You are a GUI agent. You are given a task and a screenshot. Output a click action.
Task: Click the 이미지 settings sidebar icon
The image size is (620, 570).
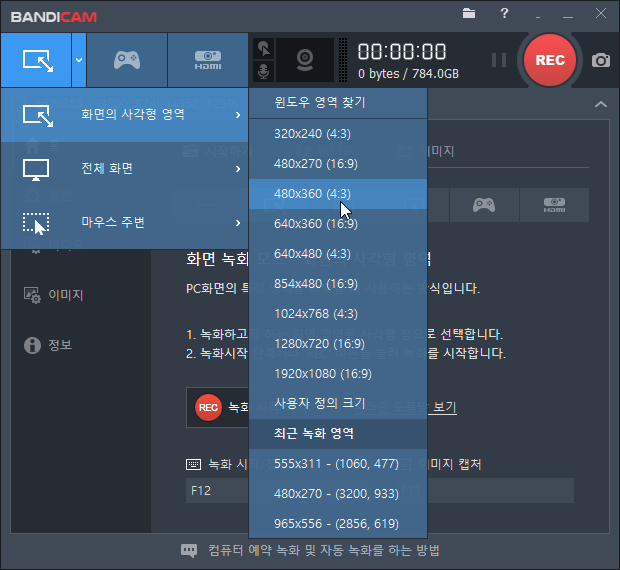(x=32, y=295)
